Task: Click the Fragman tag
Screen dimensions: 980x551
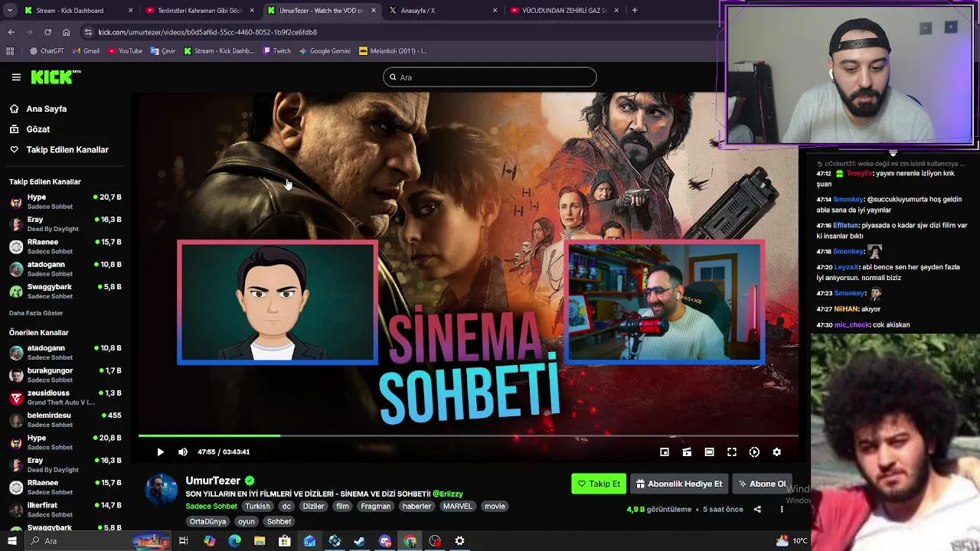Action: point(375,506)
